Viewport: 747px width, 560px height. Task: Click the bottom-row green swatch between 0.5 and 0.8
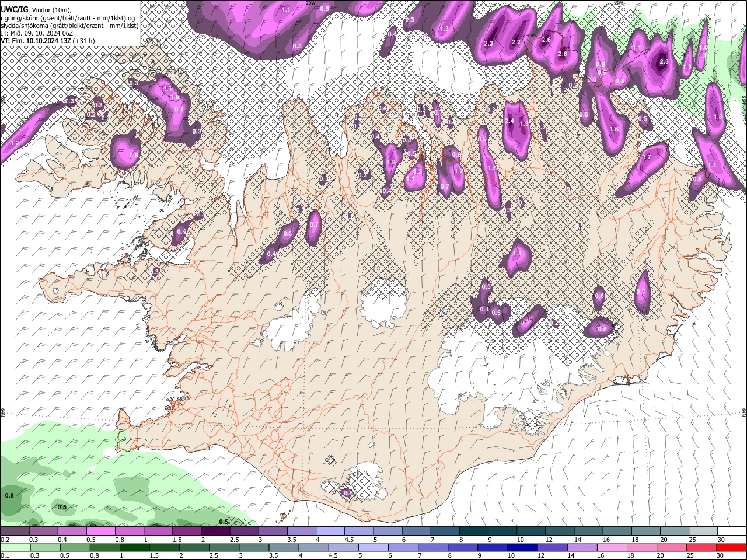coord(75,547)
